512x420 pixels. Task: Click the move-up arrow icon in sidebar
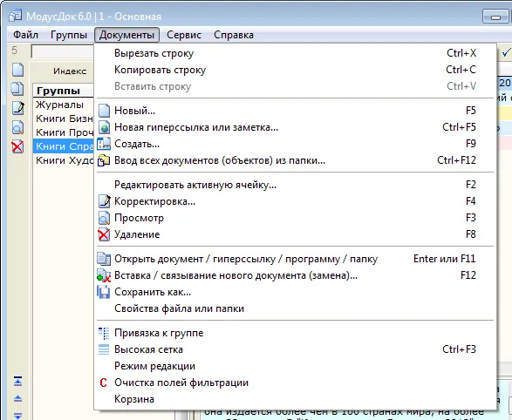17,398
